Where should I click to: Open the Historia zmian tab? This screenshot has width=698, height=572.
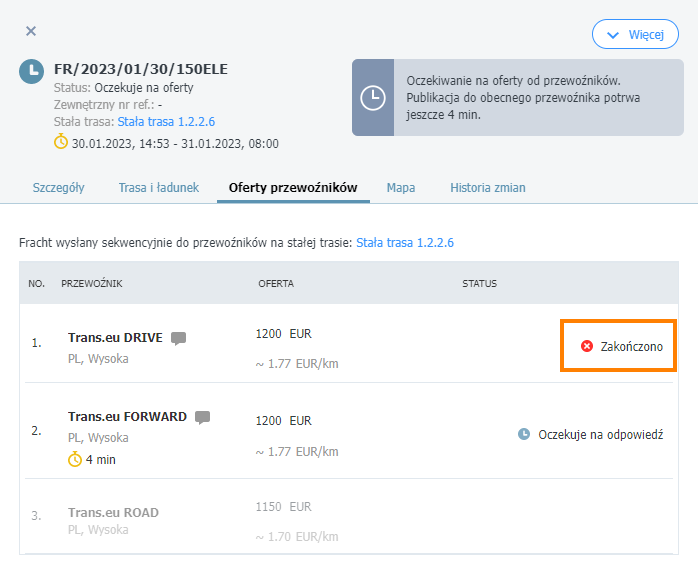487,187
